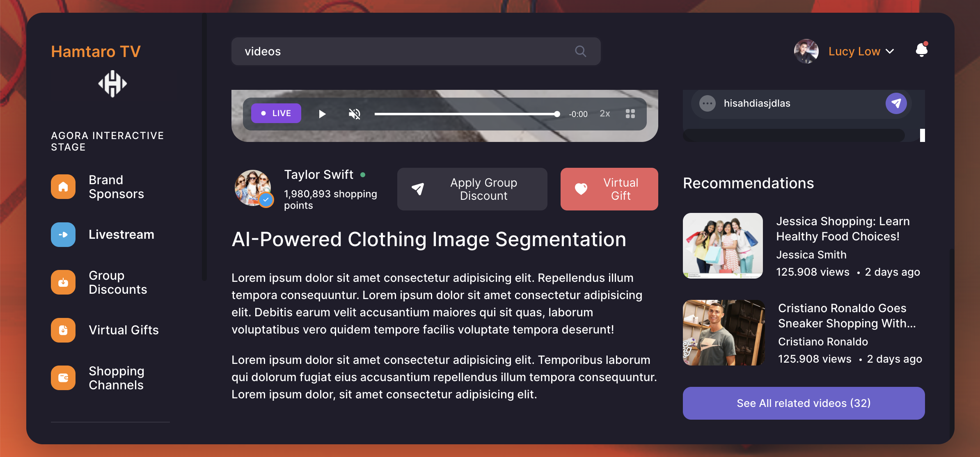
Task: Open Cristiano Ronaldo sneaker shopping thumbnail
Action: 724,333
